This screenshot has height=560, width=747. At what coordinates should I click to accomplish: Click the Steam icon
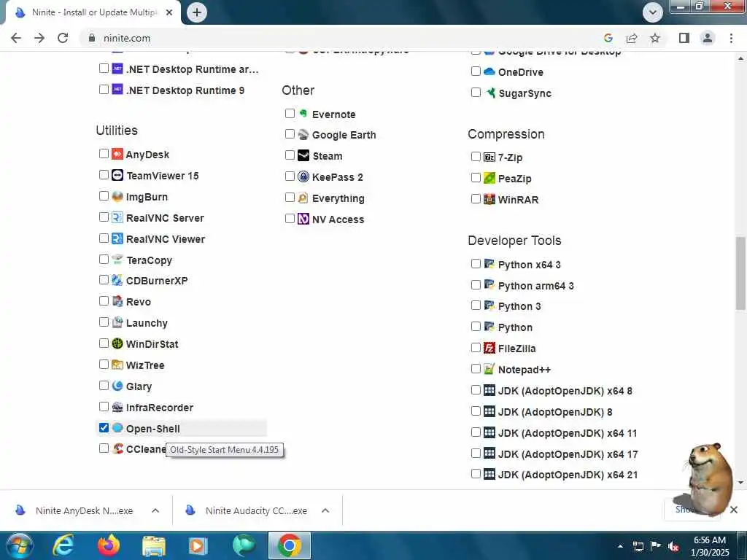303,155
